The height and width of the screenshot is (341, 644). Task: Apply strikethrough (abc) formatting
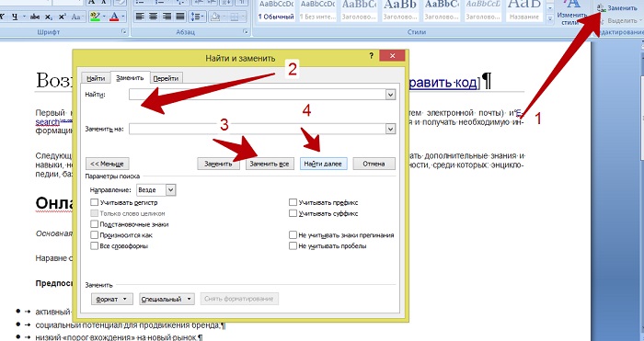(x=35, y=17)
